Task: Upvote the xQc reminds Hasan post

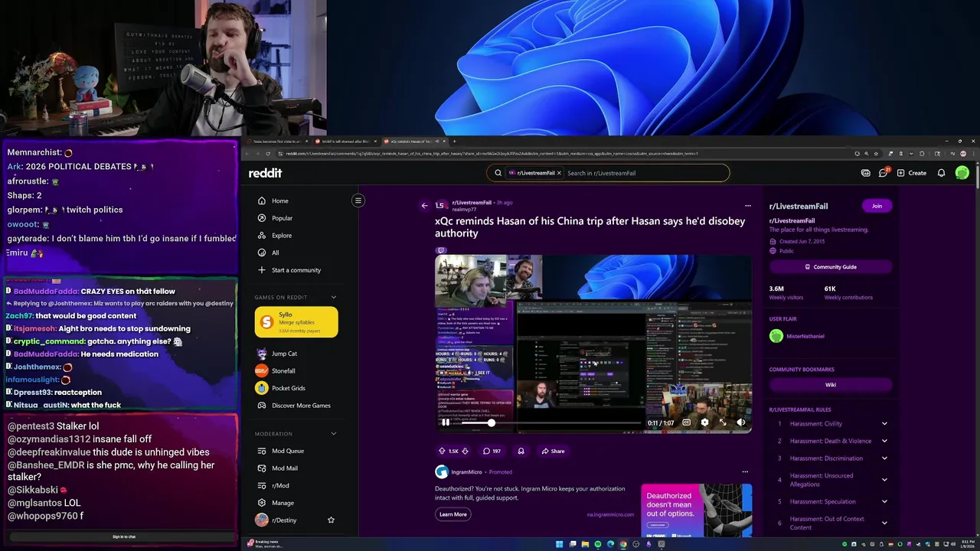Action: 442,451
